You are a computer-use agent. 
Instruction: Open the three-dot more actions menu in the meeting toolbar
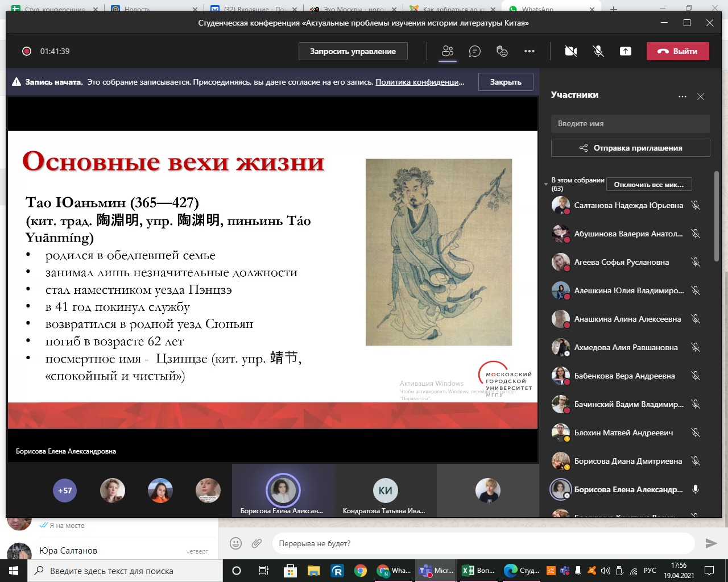(530, 51)
